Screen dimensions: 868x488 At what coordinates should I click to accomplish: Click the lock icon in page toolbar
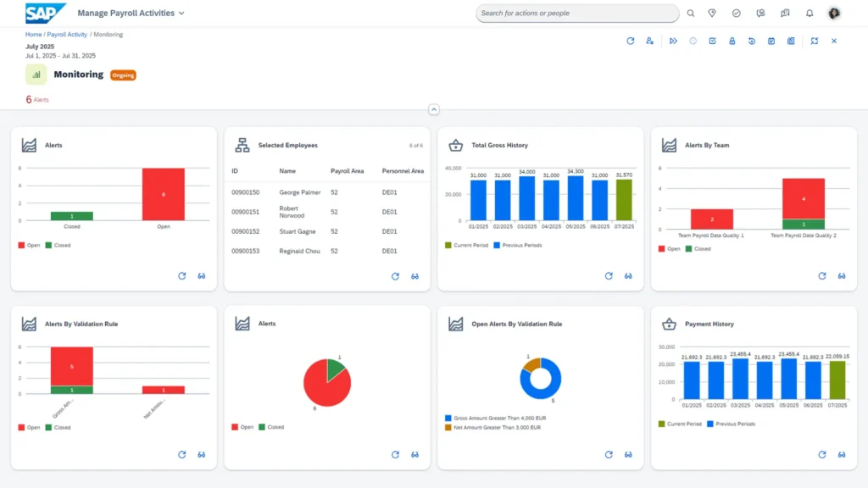coord(732,41)
